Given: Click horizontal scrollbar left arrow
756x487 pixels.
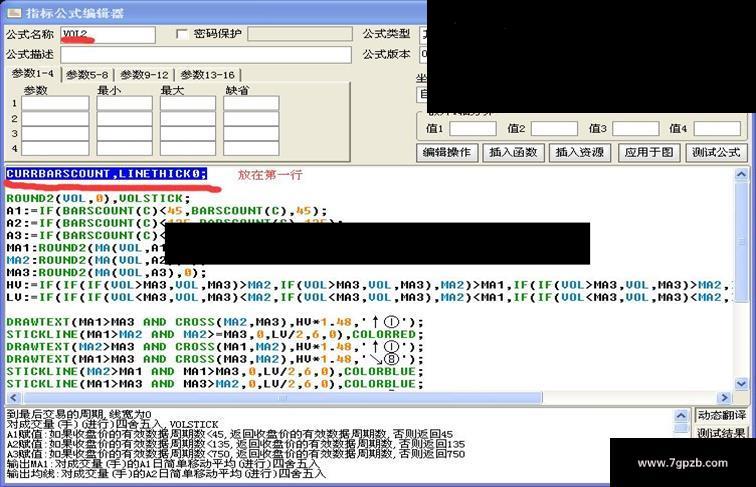Looking at the screenshot, I should [x=13, y=398].
